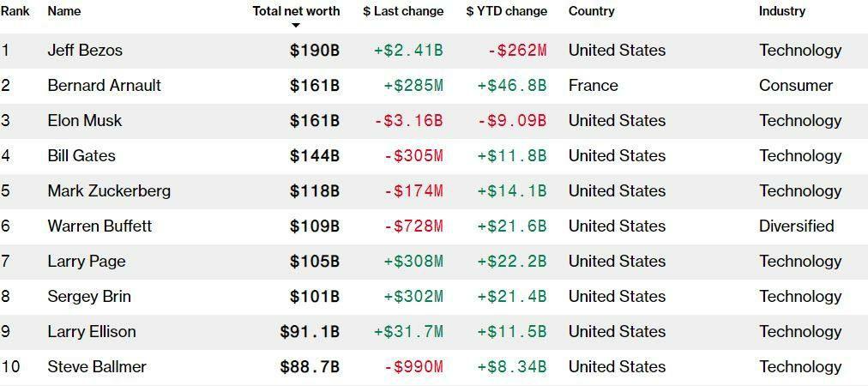Click on Warren Buffett's name
This screenshot has width=868, height=386.
[99, 226]
